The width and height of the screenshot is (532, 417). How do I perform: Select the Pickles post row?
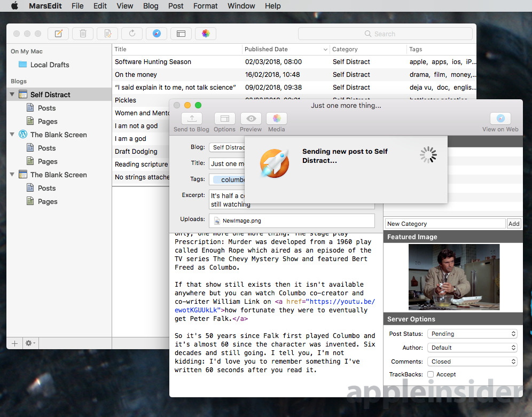click(x=140, y=100)
